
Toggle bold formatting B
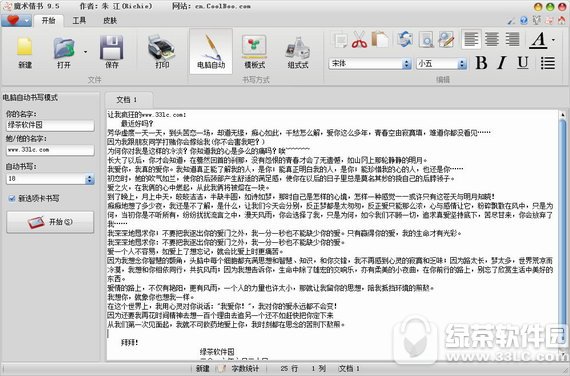tap(481, 63)
